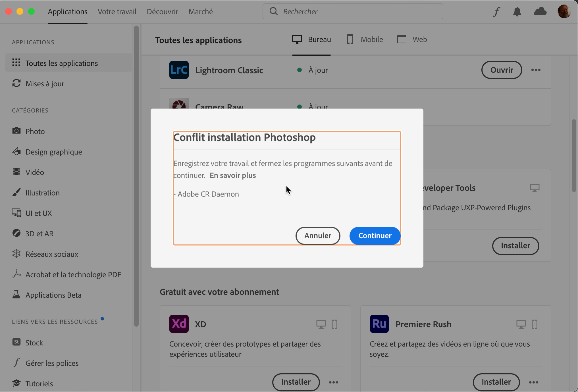Open the user profile avatar
The height and width of the screenshot is (392, 578).
coord(564,12)
